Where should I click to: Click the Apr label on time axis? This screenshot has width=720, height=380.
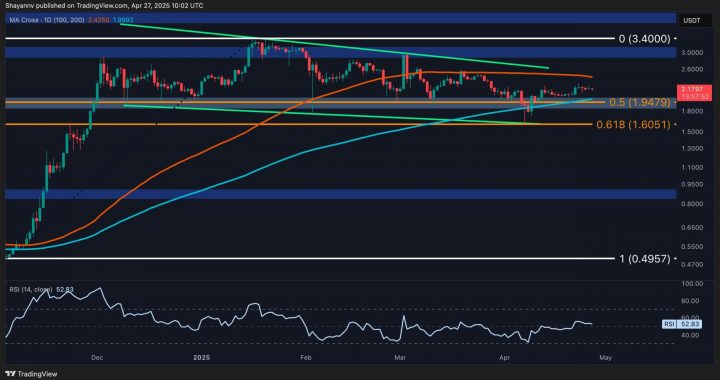point(505,357)
